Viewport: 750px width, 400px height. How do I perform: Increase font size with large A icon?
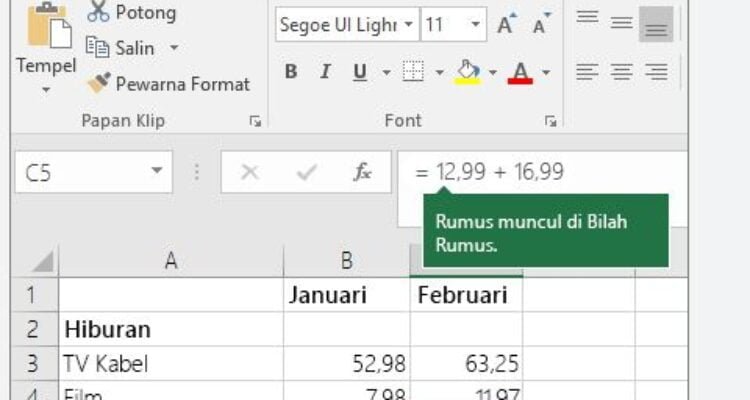tap(506, 25)
